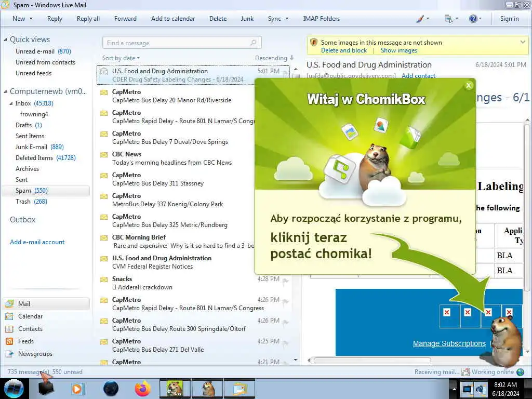Image resolution: width=532 pixels, height=399 pixels.
Task: Switch to the hamster taskbar window
Action: point(207,389)
